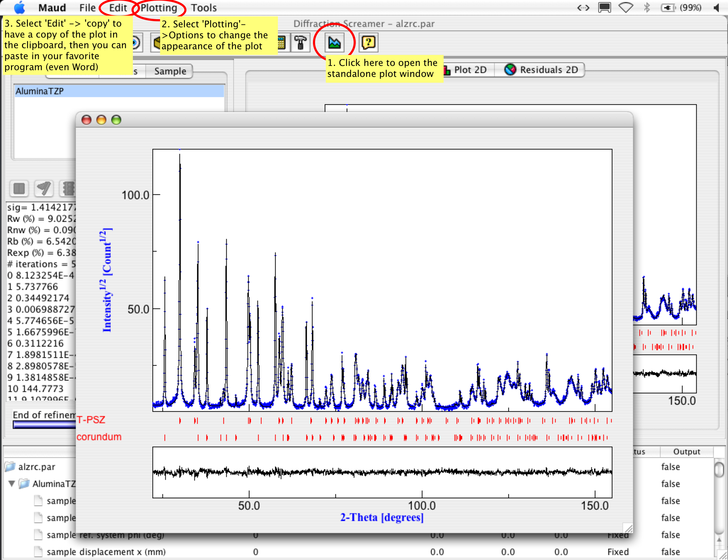Click the calculator icon in toolbar
The height and width of the screenshot is (560, 728).
pyautogui.click(x=282, y=43)
